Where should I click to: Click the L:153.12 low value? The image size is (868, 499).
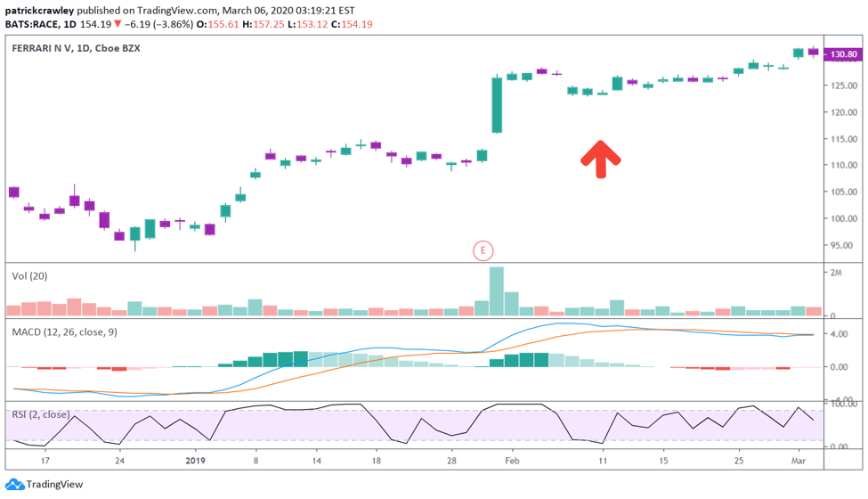(x=310, y=24)
